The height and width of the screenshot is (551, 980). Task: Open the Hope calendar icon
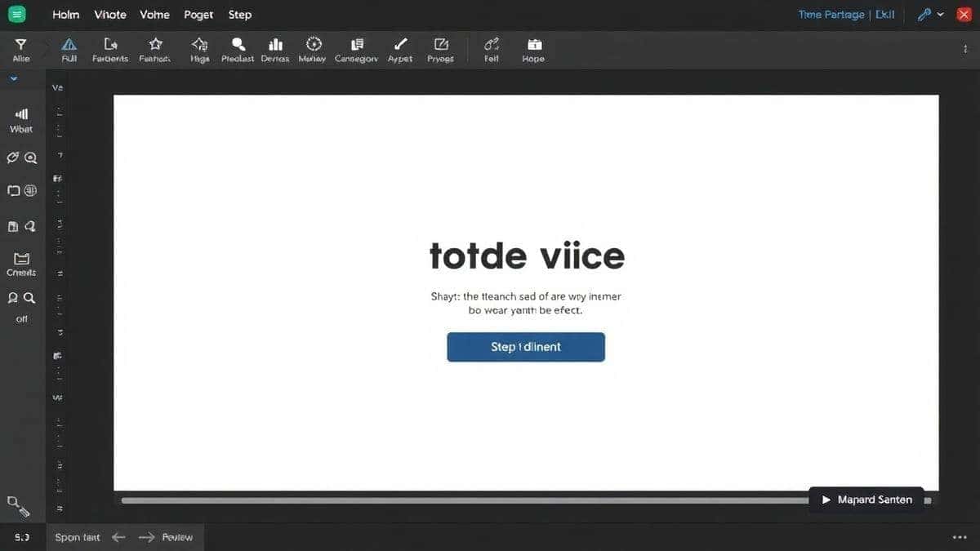tap(532, 47)
